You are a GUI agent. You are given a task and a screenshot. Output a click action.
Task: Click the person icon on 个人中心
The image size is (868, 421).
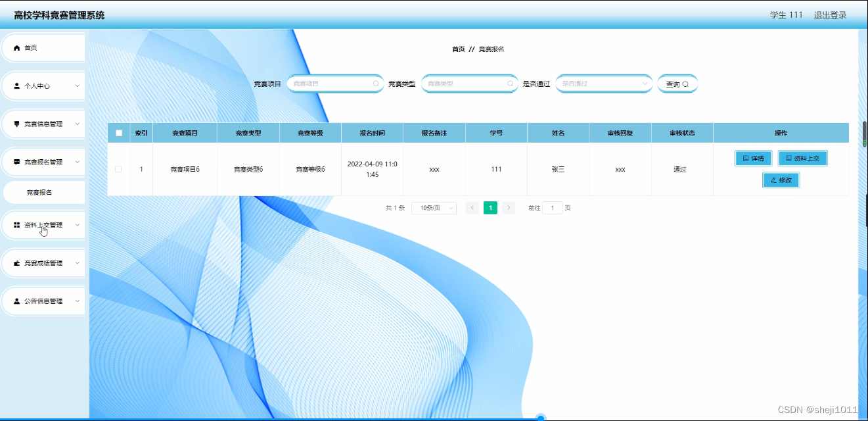click(15, 85)
